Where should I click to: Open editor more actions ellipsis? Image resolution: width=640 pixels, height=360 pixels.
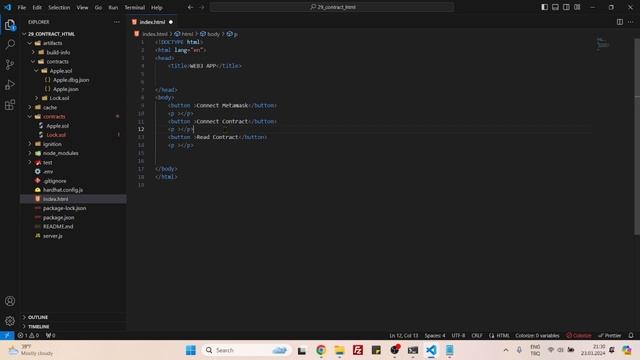pyautogui.click(x=631, y=22)
